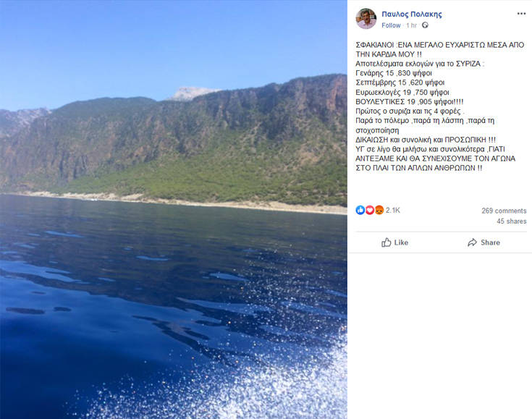This screenshot has height=419, width=532.
Task: Click the red heart Love reaction icon
Action: tap(369, 210)
